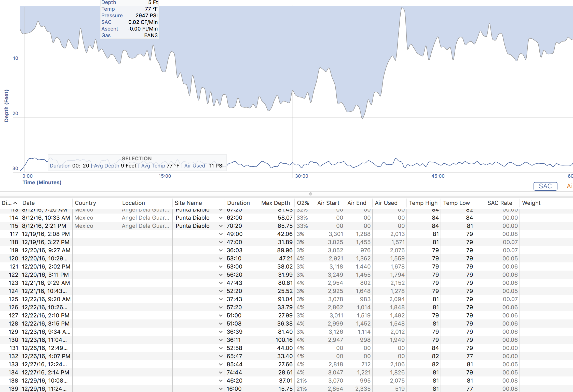The height and width of the screenshot is (392, 573).
Task: Sort table by Max Depth column header
Action: pyautogui.click(x=276, y=203)
